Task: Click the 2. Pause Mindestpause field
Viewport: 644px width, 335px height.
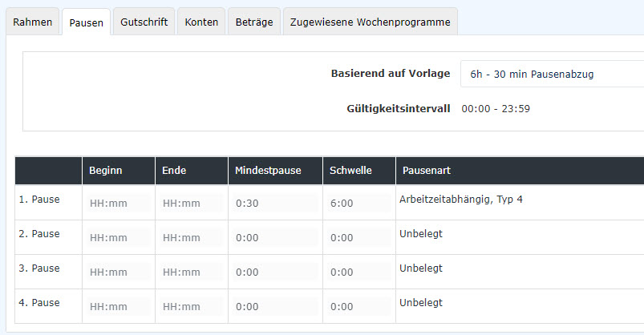Action: [x=274, y=238]
